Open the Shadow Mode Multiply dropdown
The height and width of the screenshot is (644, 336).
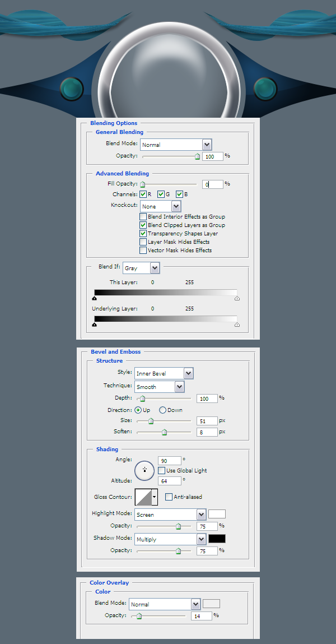(170, 539)
